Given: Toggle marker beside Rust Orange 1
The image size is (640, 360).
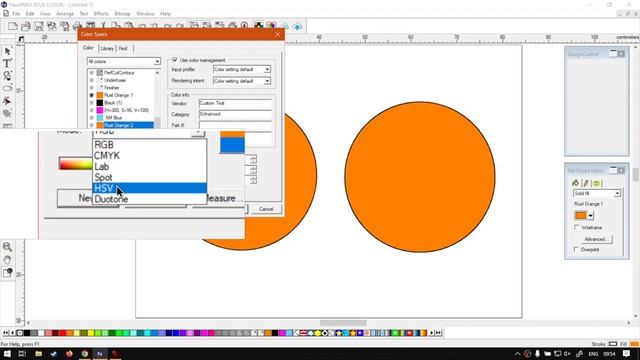Looking at the screenshot, I should (x=91, y=95).
